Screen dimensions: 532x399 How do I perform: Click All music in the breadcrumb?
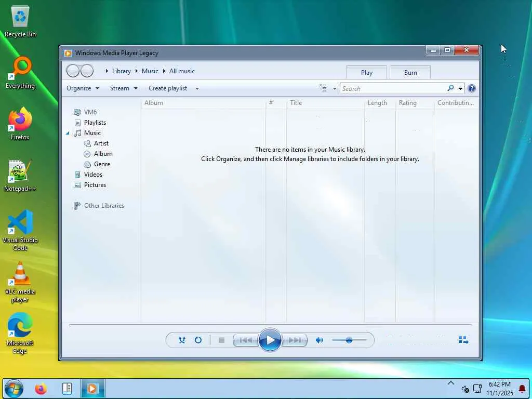tap(182, 71)
